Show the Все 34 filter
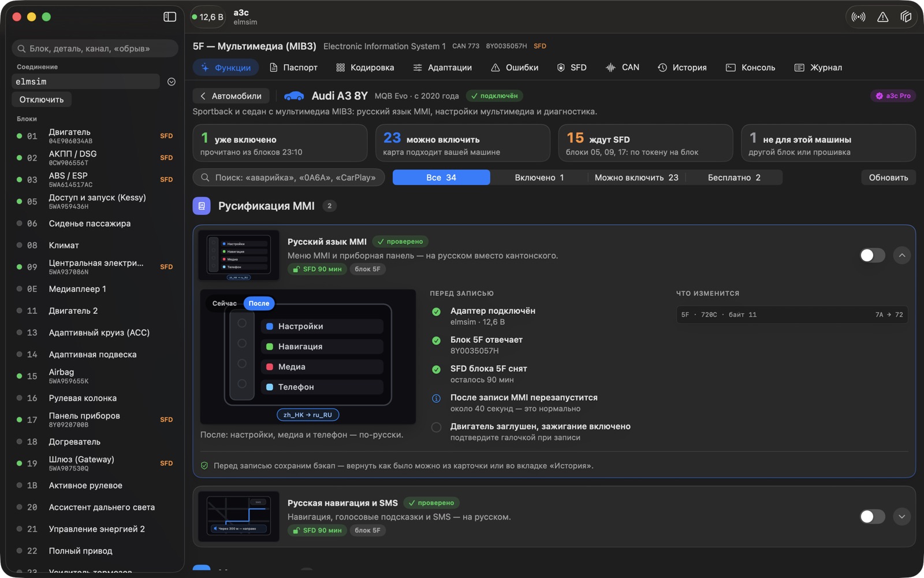This screenshot has width=924, height=578. click(441, 177)
